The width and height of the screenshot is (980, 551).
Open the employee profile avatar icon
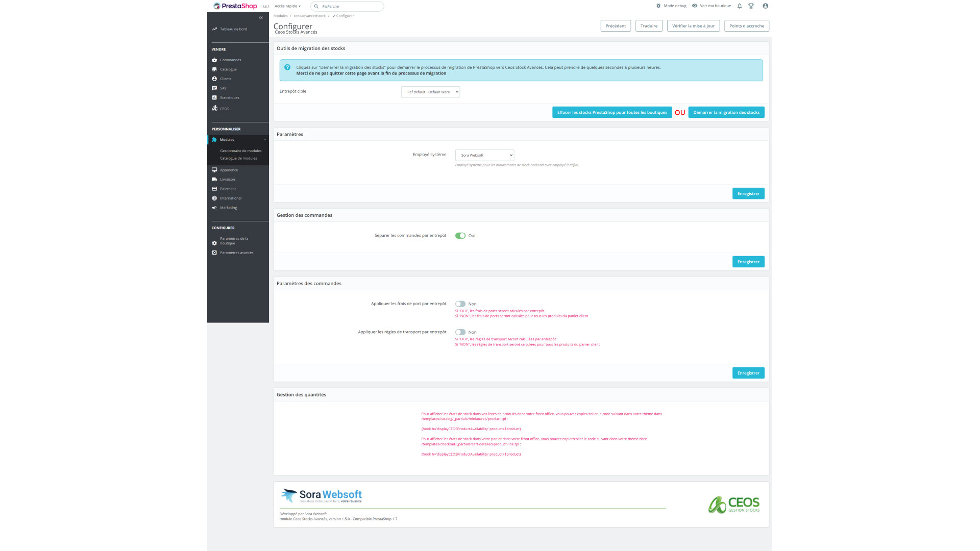click(x=765, y=6)
